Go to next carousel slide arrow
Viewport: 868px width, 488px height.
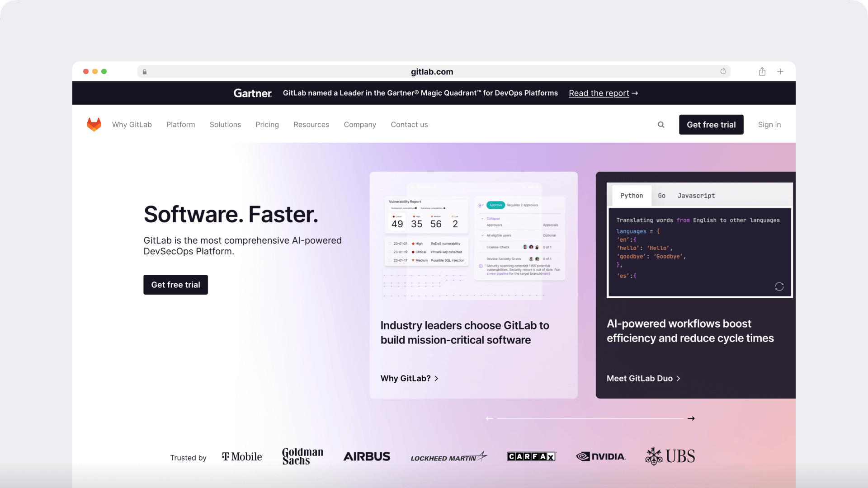[691, 418]
